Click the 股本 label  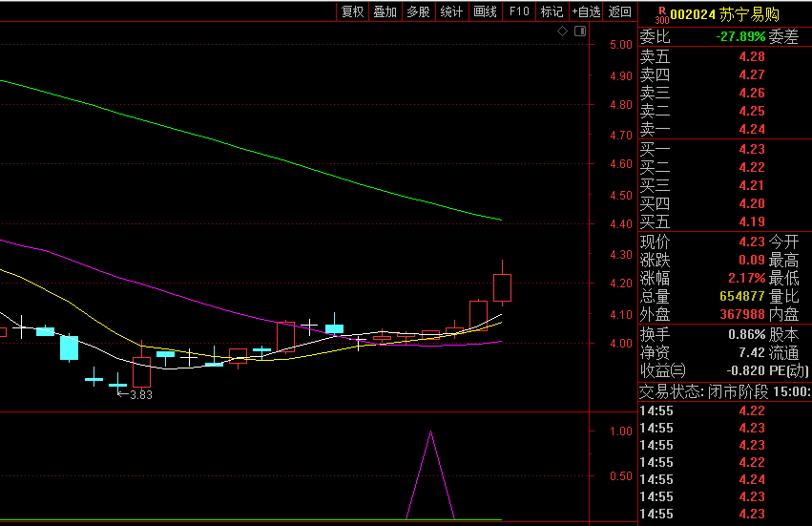point(783,334)
